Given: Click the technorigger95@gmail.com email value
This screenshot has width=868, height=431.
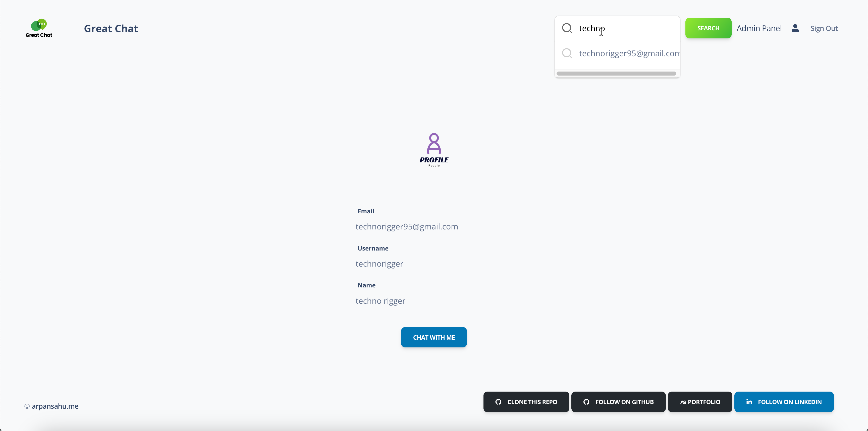Looking at the screenshot, I should coord(407,227).
